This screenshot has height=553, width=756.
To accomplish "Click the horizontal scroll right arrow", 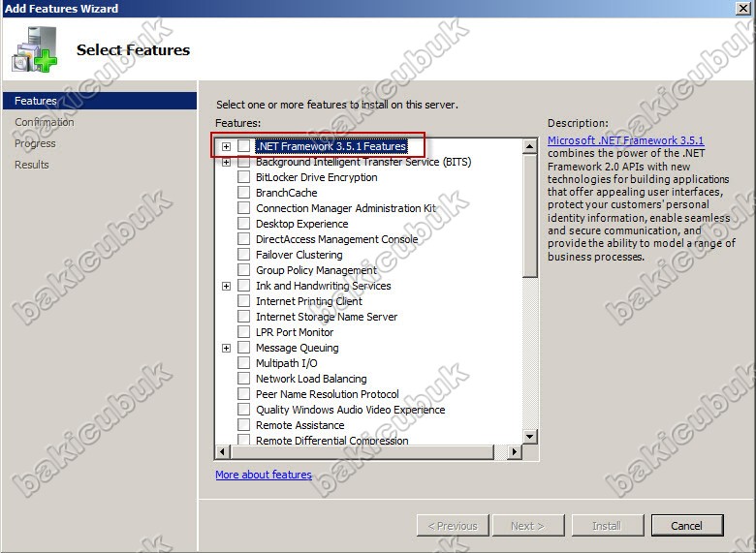I will coord(515,452).
